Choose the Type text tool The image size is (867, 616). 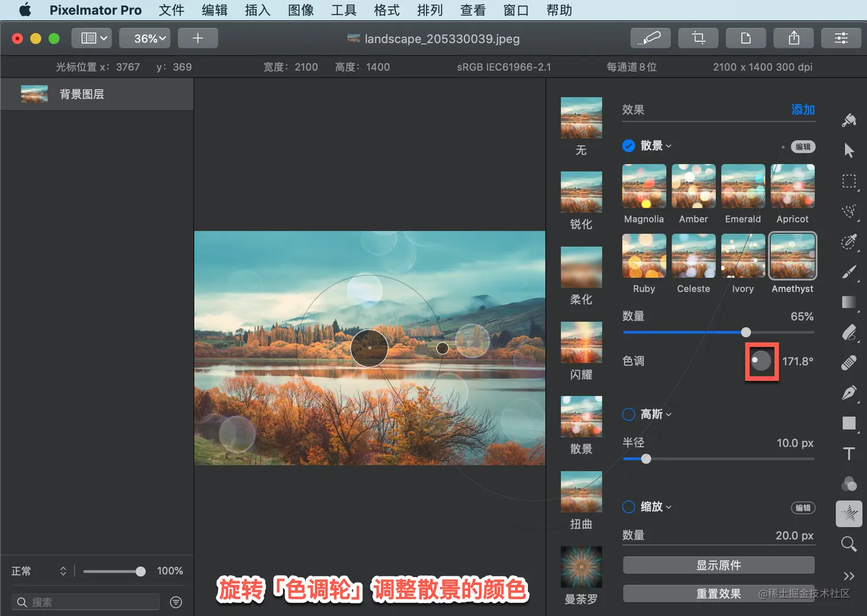(x=849, y=454)
